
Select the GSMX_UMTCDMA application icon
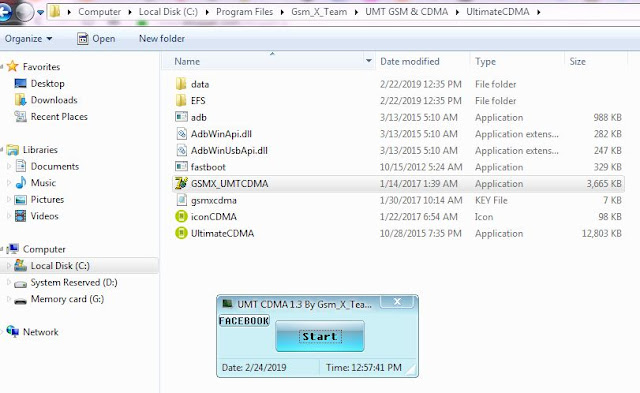pos(181,183)
